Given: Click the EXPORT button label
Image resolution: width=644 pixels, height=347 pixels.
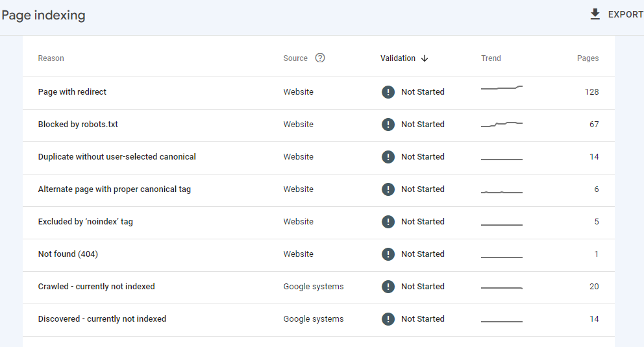Looking at the screenshot, I should 625,14.
